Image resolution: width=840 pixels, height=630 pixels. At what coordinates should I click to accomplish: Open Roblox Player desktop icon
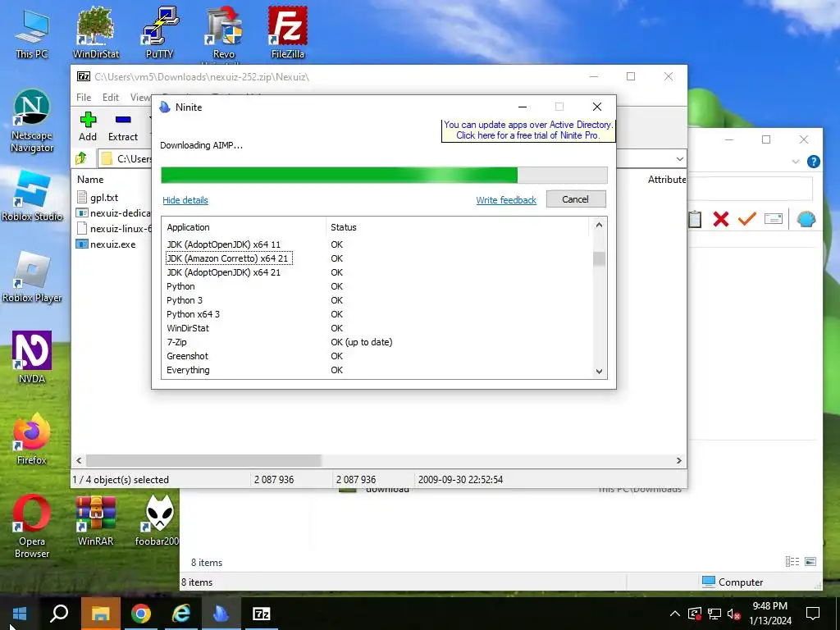[32, 277]
